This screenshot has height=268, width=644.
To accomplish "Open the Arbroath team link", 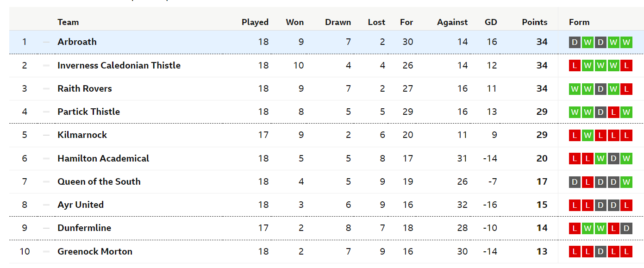I will (x=77, y=42).
